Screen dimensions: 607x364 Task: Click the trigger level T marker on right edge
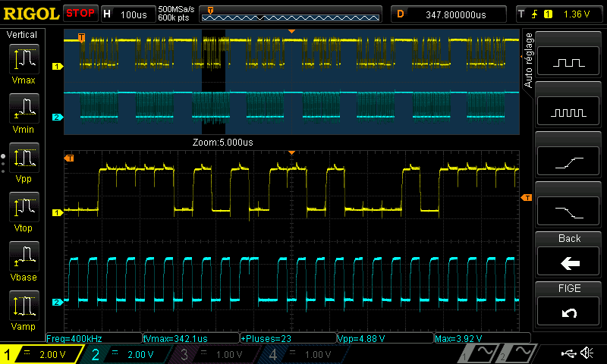[526, 198]
